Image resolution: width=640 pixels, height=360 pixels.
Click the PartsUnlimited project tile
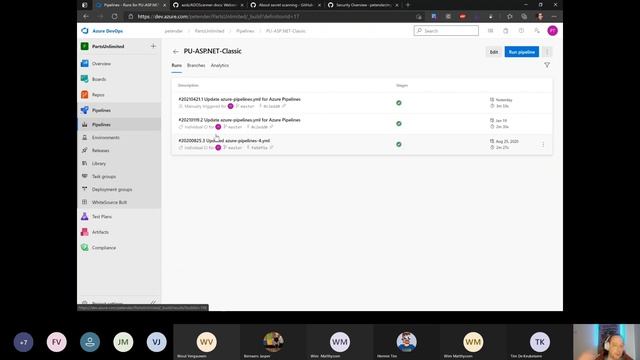coord(84,46)
